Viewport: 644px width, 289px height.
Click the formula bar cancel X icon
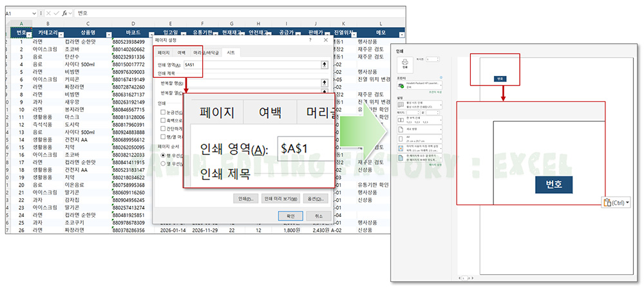[x=48, y=13]
